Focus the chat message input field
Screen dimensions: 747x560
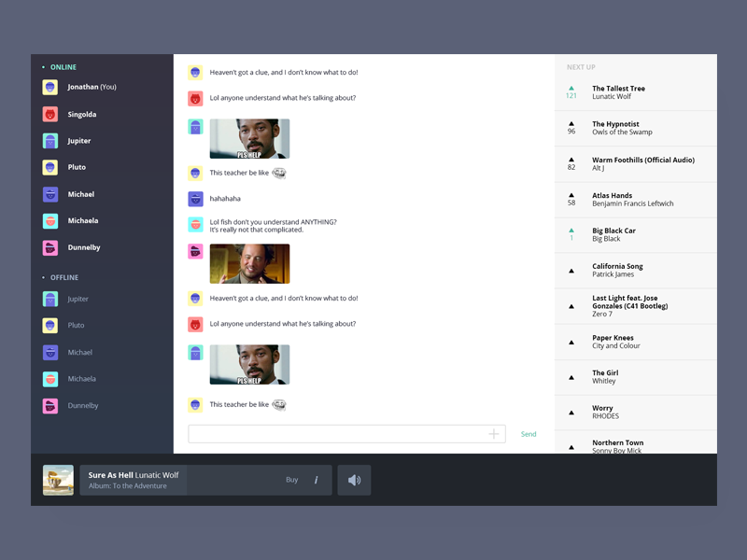(x=346, y=434)
